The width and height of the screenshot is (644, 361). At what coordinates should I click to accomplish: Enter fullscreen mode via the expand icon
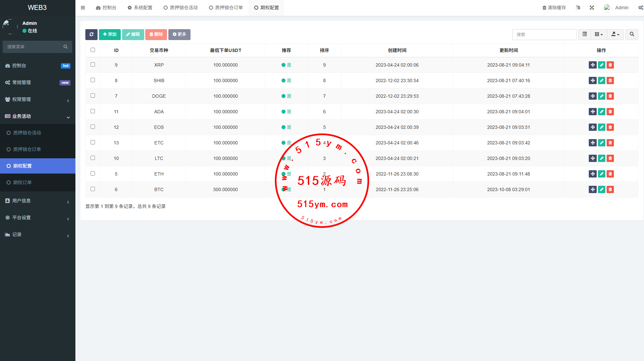(x=592, y=8)
